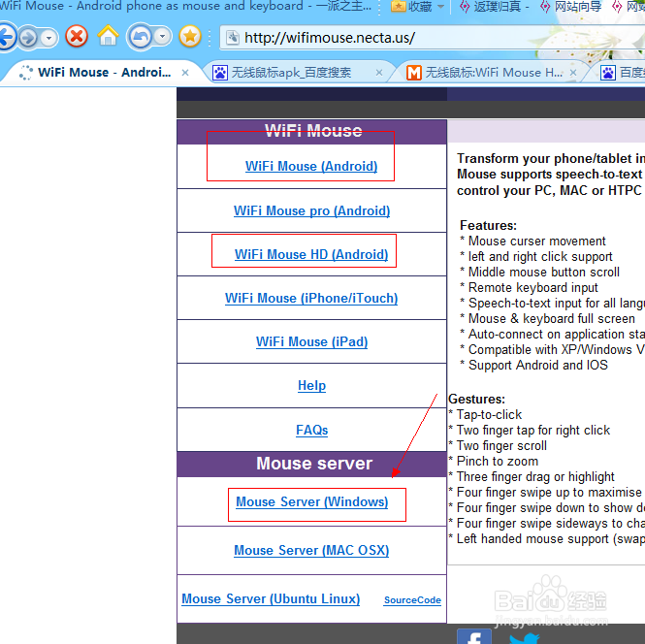Open the FAQs link
The width and height of the screenshot is (645, 644).
(311, 430)
